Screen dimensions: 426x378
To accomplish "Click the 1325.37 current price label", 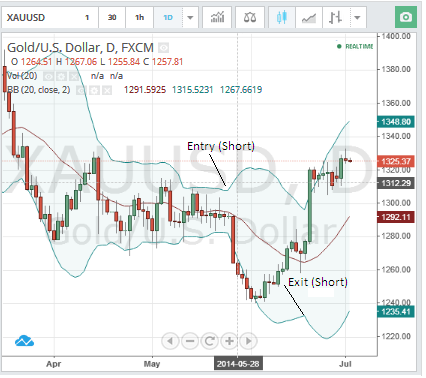I will tap(396, 161).
